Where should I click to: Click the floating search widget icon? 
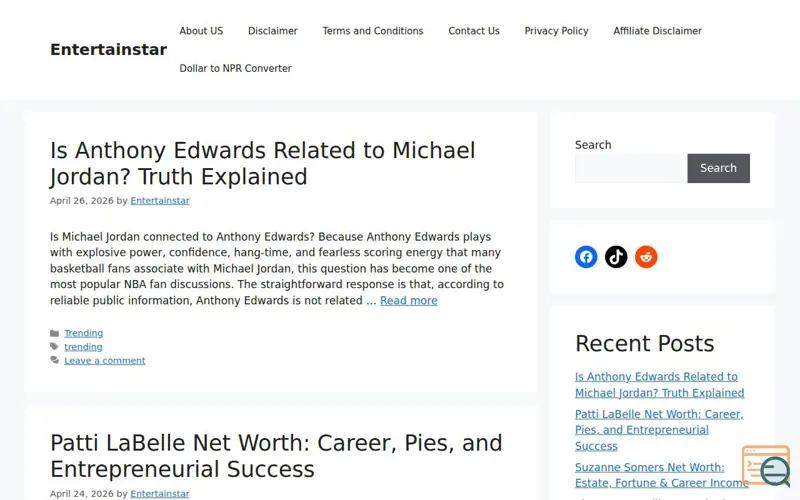click(767, 466)
